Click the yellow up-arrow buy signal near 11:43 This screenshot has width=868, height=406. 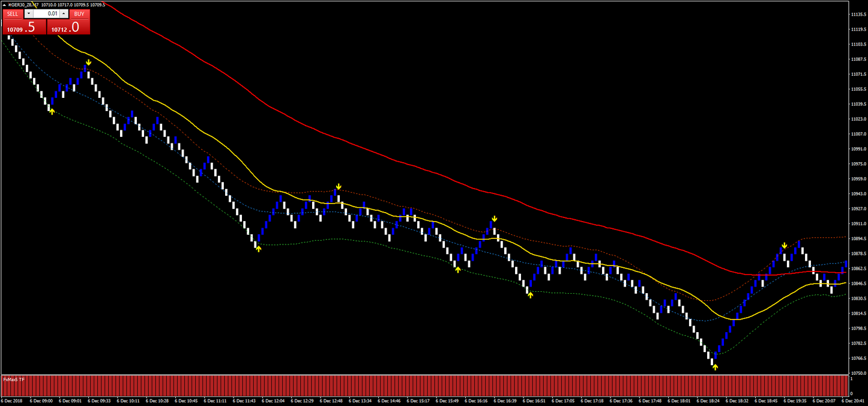coord(258,249)
